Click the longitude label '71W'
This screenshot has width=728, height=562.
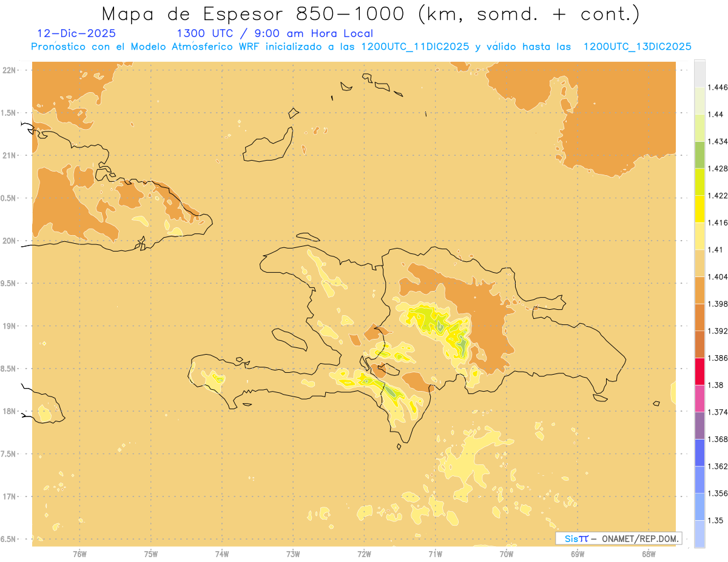(x=435, y=554)
